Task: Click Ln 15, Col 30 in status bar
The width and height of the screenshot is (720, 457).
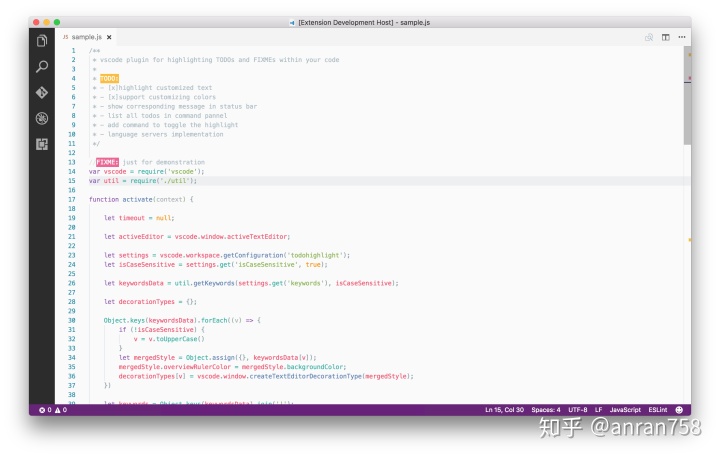Action: pyautogui.click(x=504, y=410)
